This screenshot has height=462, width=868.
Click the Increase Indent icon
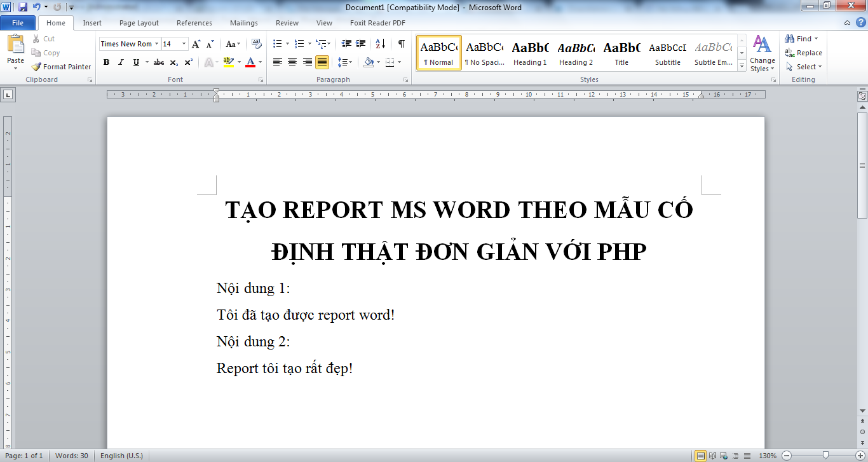tap(361, 44)
